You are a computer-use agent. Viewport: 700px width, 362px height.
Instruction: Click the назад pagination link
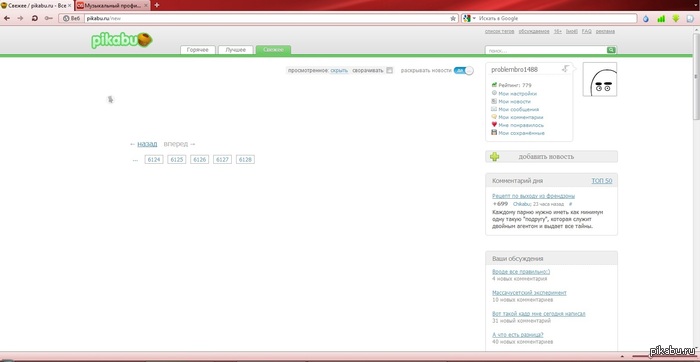[147, 144]
